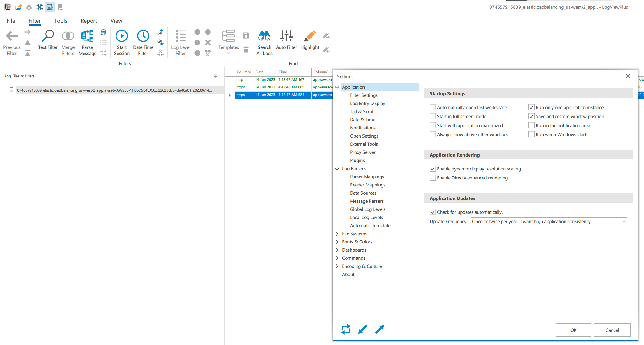Expand the Commands settings node
This screenshot has height=345, width=644.
point(337,258)
